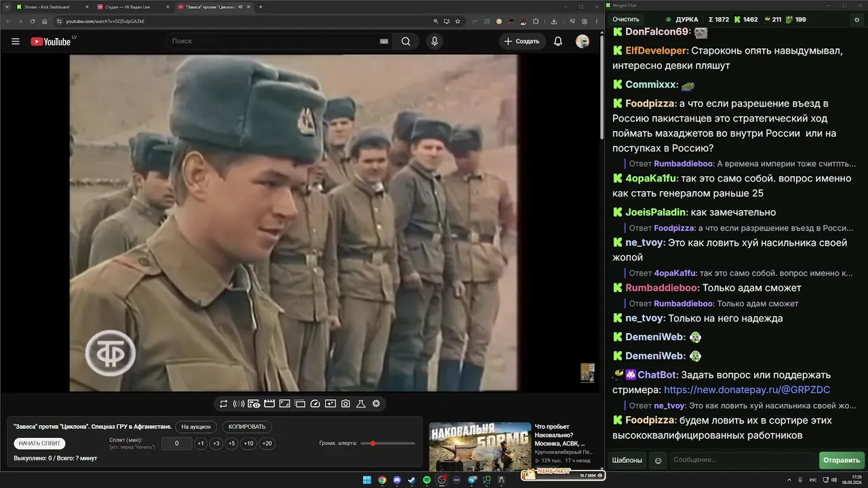Open the Chrome tab search dropdown
The height and width of the screenshot is (488, 868).
6,7
